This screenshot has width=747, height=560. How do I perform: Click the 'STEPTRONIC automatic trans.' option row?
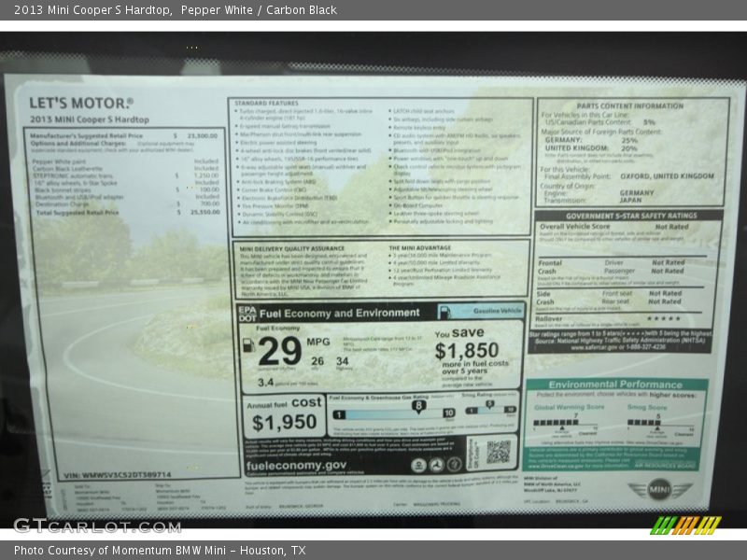(126, 175)
